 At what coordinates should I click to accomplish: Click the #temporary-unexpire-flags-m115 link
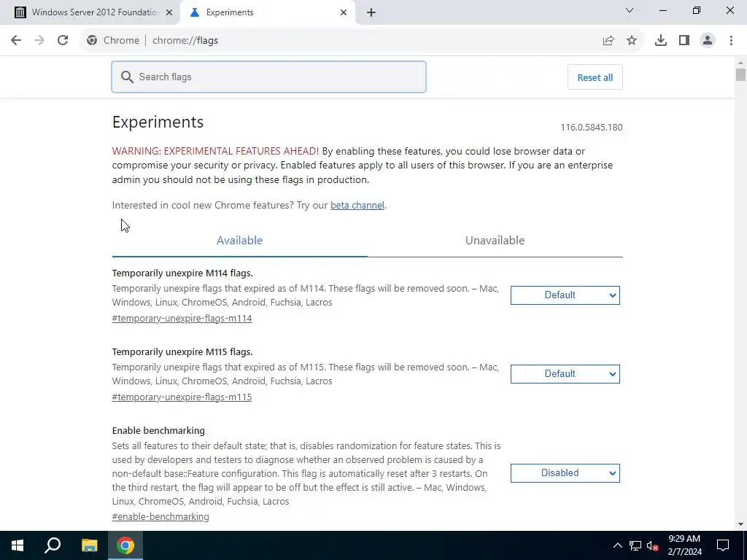[x=182, y=397]
